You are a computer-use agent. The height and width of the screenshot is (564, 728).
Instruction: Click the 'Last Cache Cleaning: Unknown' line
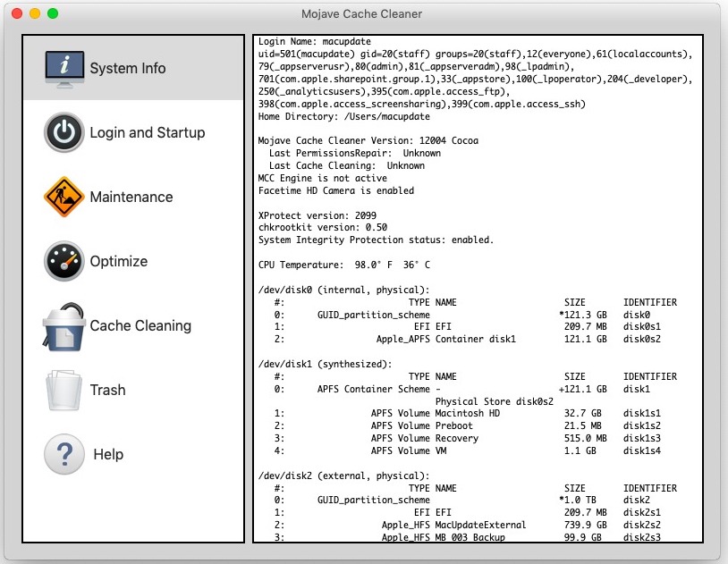tap(347, 165)
